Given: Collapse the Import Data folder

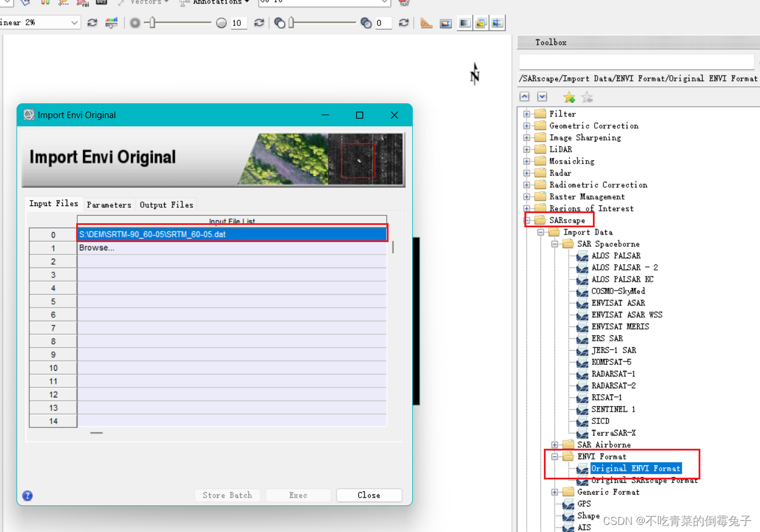Looking at the screenshot, I should [x=540, y=232].
